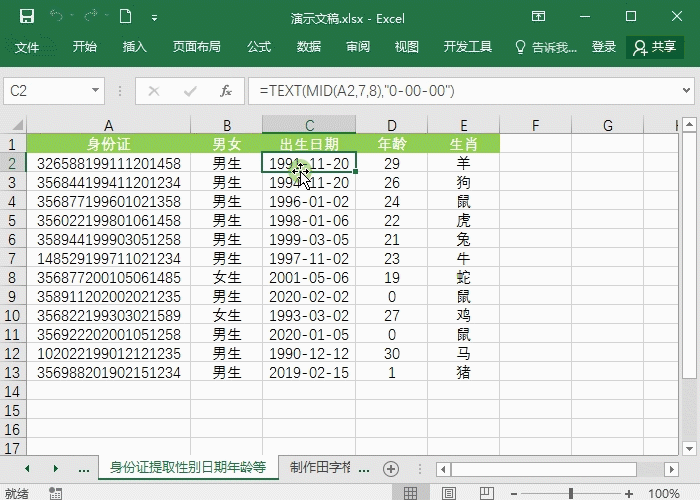Screen dimensions: 700x500
Task: Switch to the 审阅 ribbon tab
Action: click(x=358, y=46)
